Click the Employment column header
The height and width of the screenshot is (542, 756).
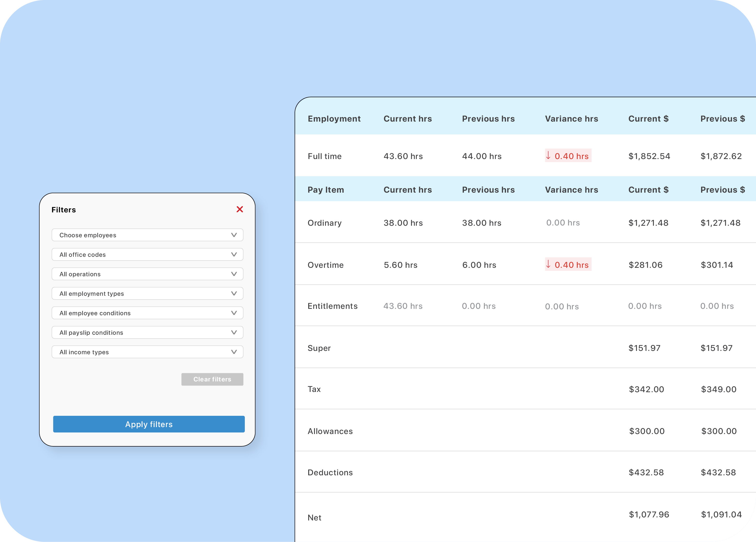tap(334, 119)
